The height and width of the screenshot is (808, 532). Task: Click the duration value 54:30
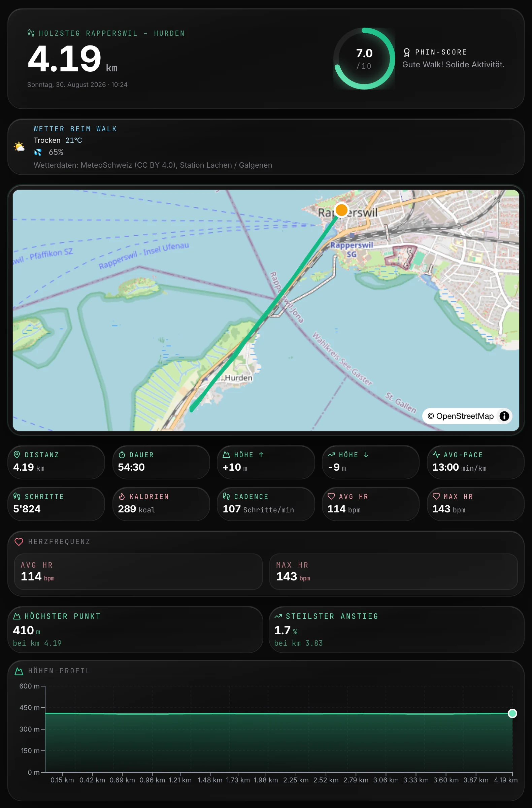coord(131,467)
